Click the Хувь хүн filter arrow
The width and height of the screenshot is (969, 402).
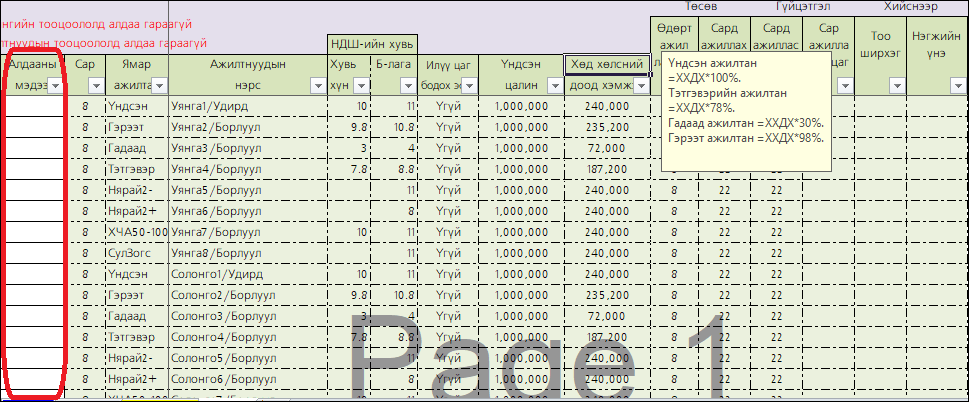pos(360,87)
